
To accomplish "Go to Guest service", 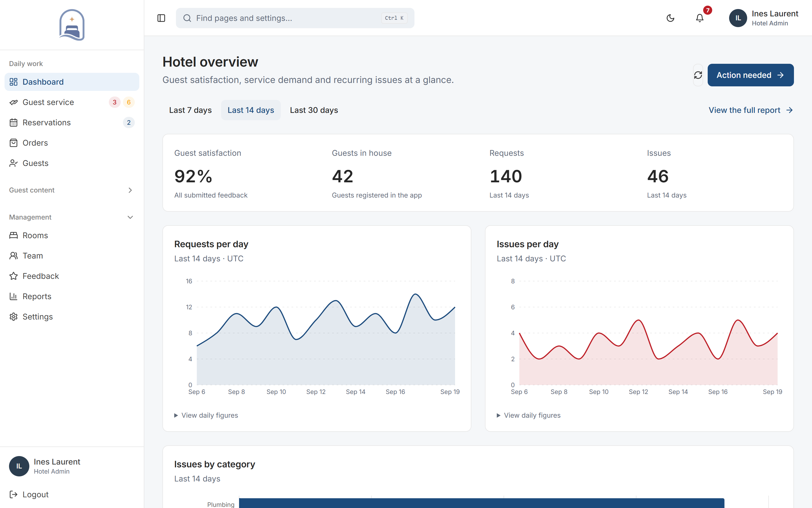I will [72, 102].
